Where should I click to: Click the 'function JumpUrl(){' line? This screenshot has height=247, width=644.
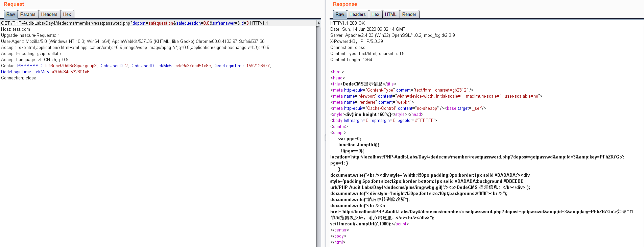(x=359, y=145)
